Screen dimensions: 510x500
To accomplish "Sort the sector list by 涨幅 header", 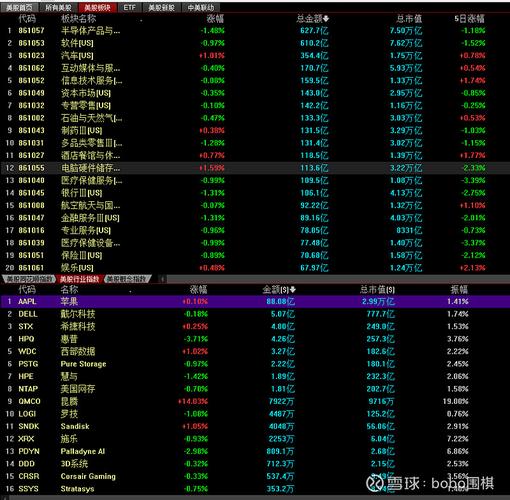I will [215, 19].
